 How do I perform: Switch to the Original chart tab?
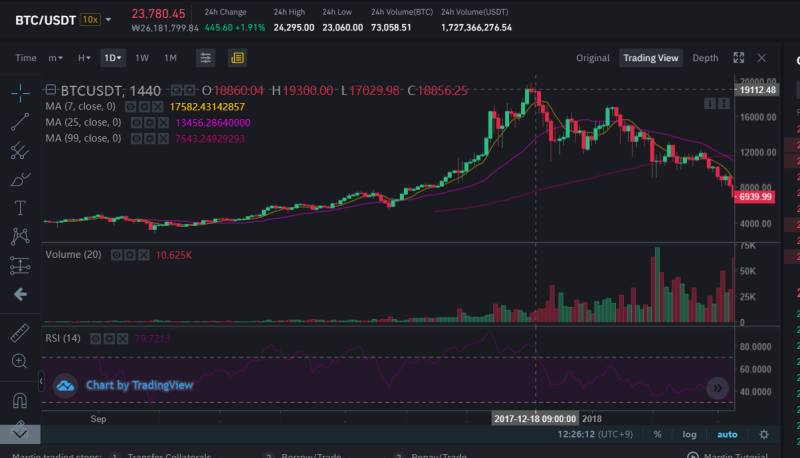point(592,58)
